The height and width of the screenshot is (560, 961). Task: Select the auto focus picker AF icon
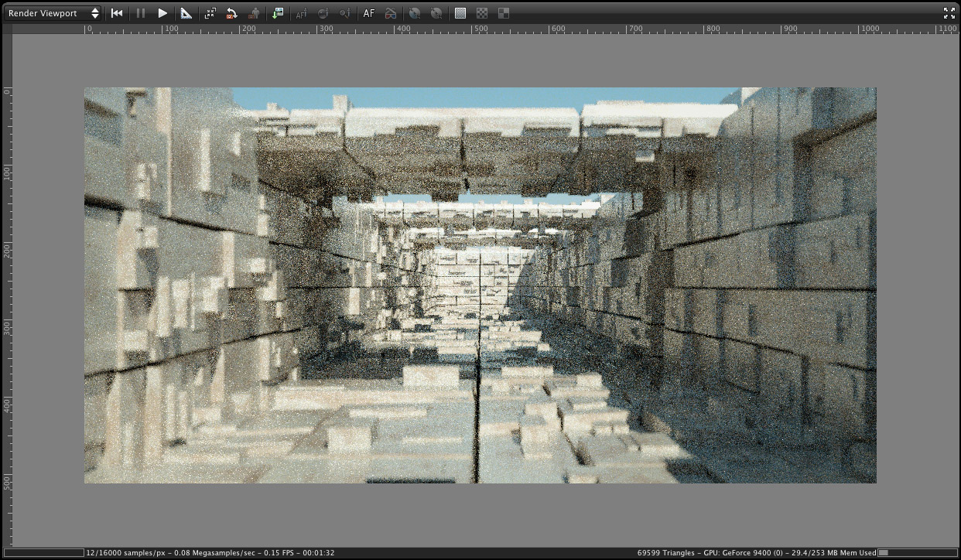302,13
